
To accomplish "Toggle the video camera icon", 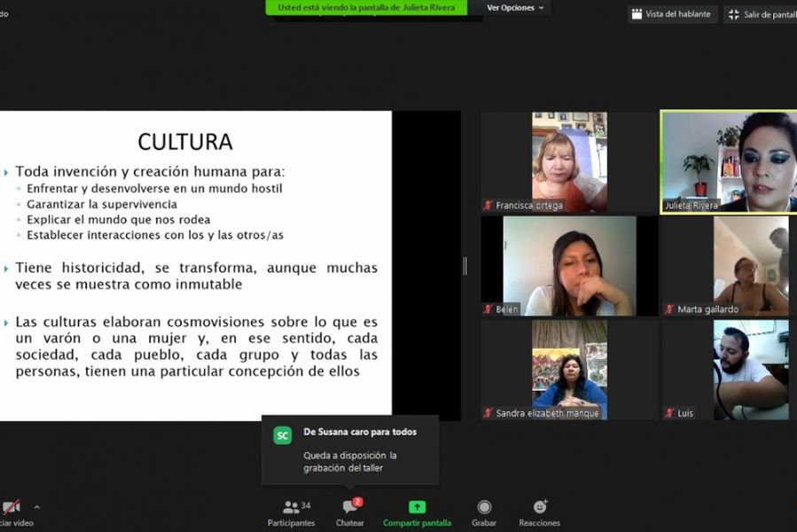I will 12,507.
